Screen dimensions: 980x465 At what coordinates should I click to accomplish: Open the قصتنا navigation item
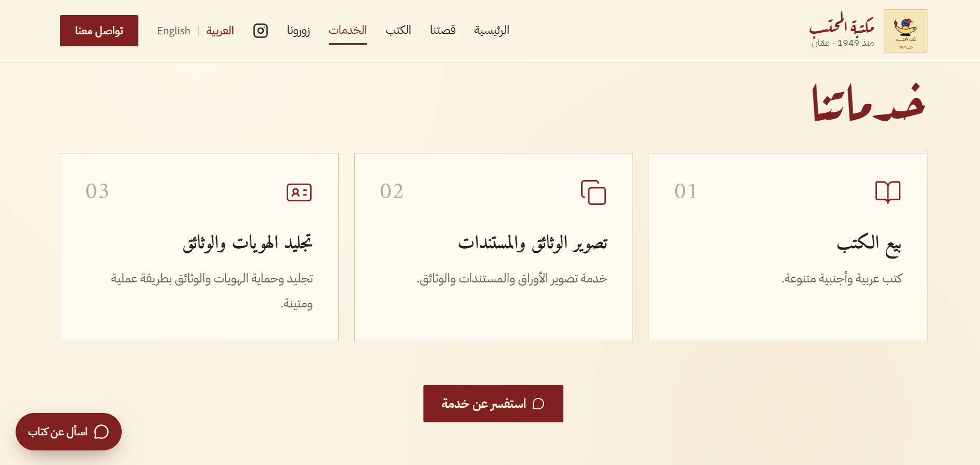[443, 30]
